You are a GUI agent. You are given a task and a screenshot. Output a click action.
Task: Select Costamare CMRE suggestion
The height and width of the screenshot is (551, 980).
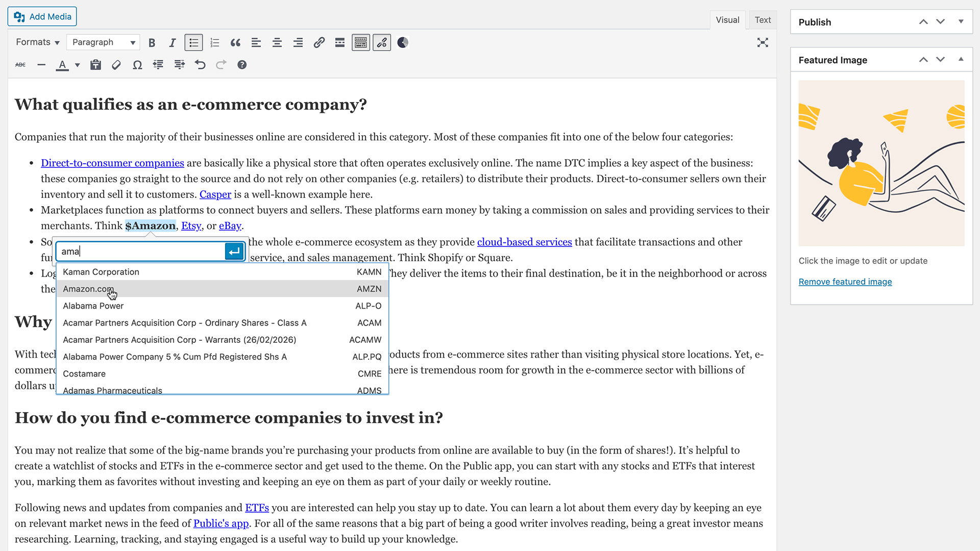(222, 374)
